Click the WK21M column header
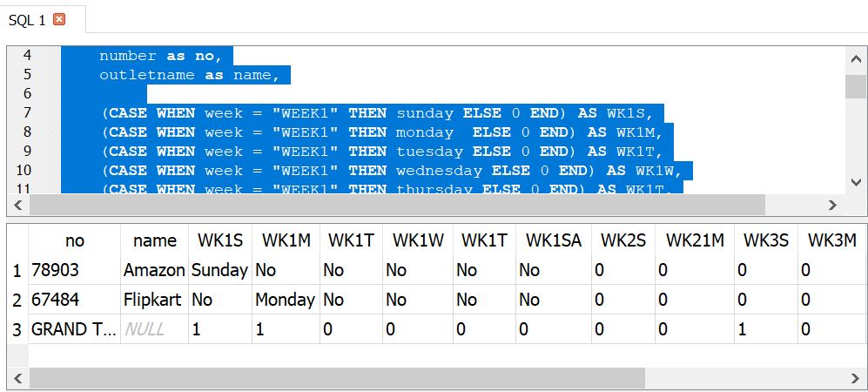 695,240
